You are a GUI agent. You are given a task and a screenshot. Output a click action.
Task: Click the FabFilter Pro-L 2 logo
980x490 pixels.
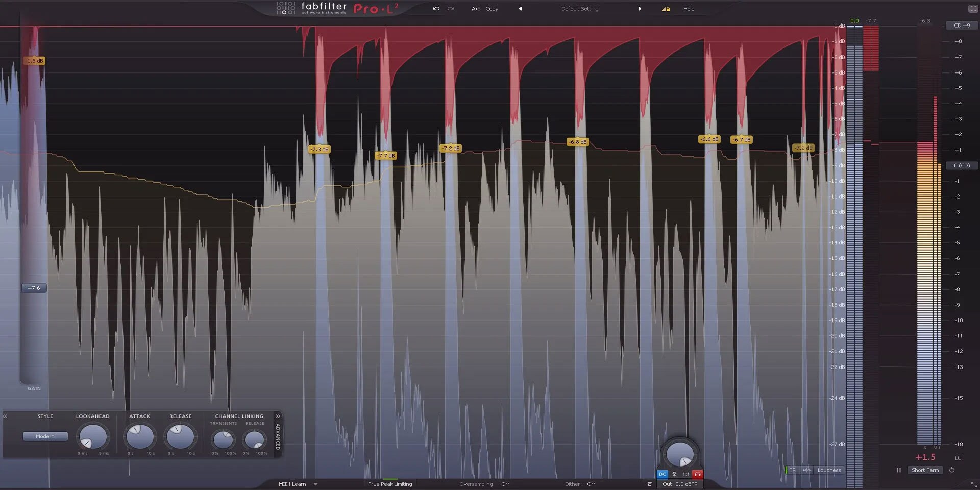click(338, 8)
